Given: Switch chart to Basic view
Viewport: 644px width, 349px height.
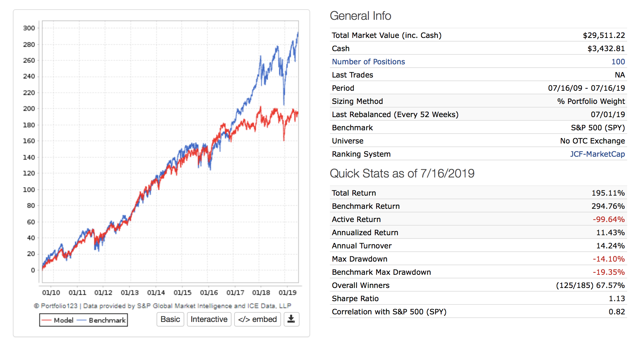Looking at the screenshot, I should pyautogui.click(x=170, y=319).
